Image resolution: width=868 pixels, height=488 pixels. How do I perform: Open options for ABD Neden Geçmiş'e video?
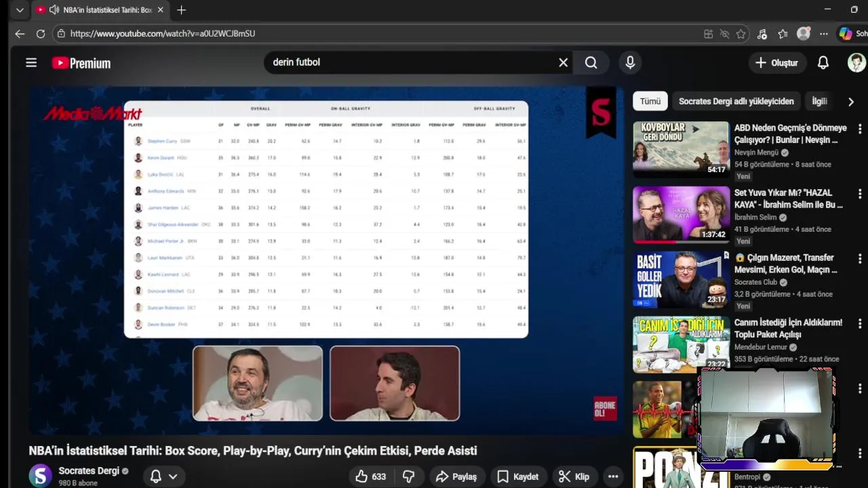tap(860, 129)
